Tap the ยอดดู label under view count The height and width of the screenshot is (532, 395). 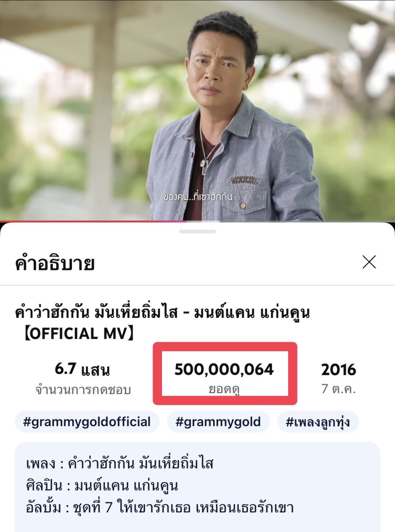[x=224, y=389]
